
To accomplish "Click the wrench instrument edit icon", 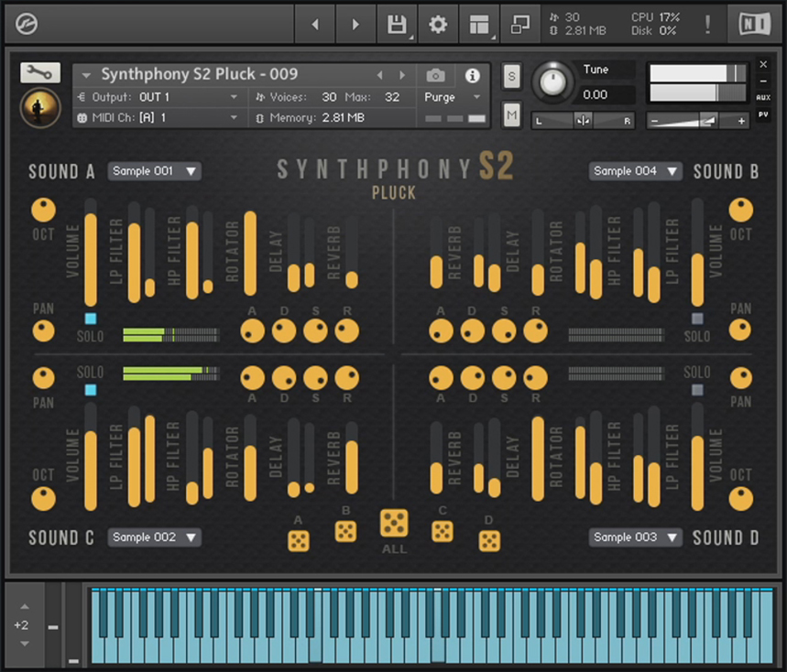I will [40, 73].
